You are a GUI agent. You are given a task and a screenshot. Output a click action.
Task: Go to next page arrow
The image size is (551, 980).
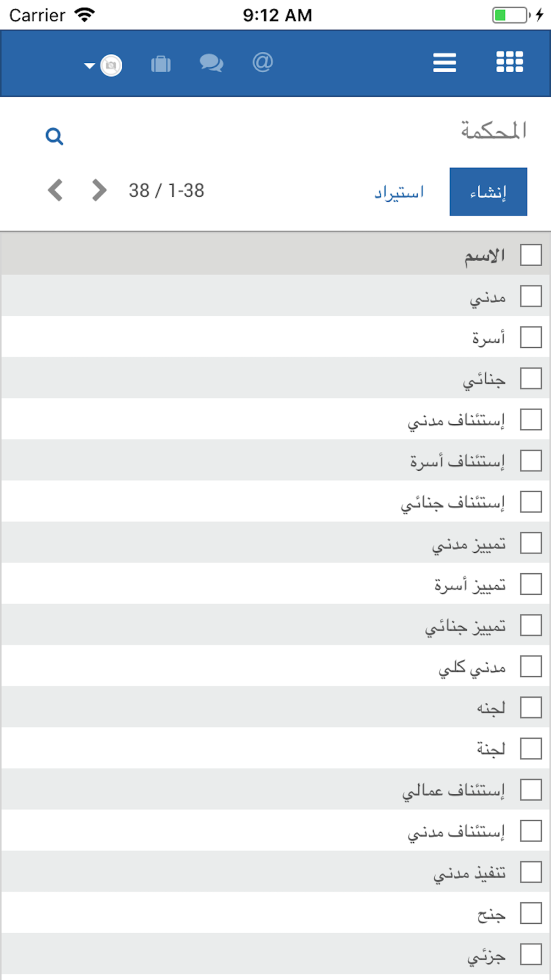tap(99, 190)
